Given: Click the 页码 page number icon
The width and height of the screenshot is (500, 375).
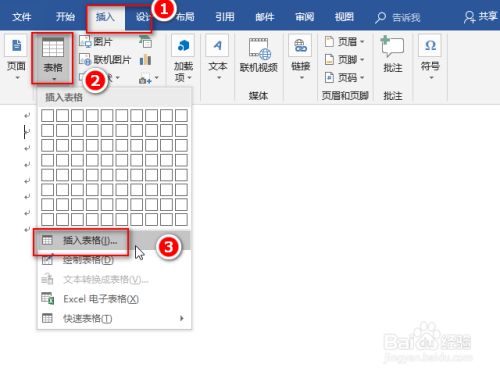Looking at the screenshot, I should click(x=329, y=78).
